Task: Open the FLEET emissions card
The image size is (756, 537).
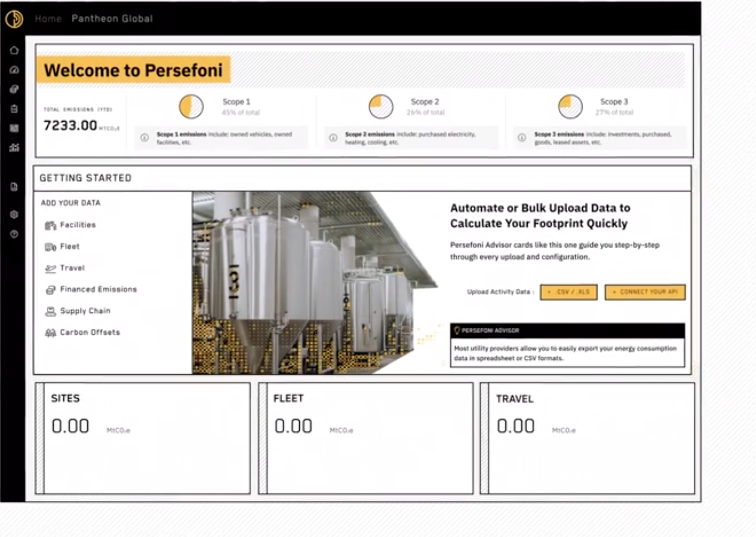Action: [x=365, y=438]
